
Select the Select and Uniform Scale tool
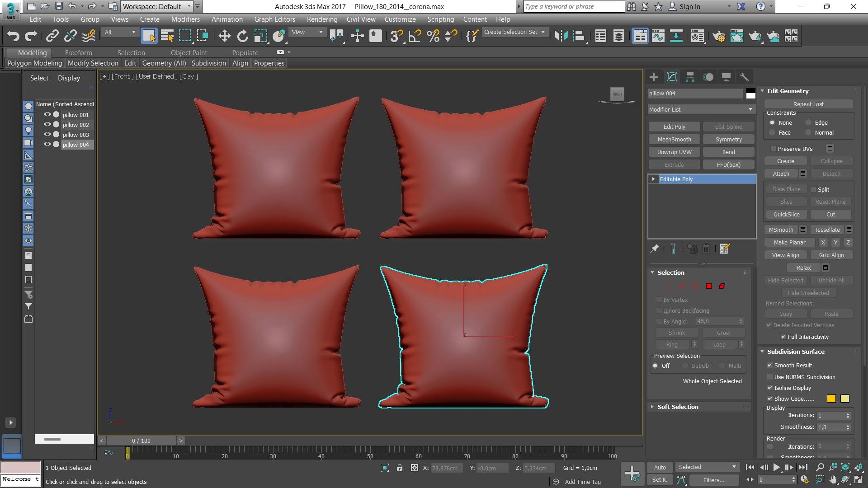261,36
